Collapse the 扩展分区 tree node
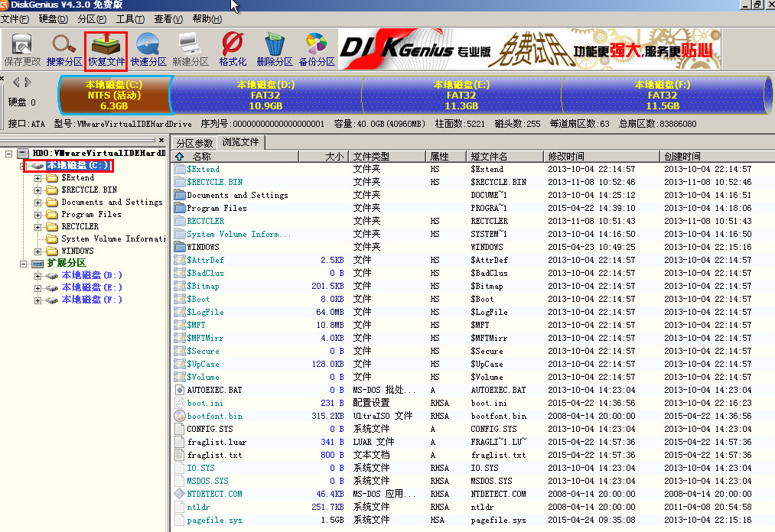The image size is (775, 532). 22,263
